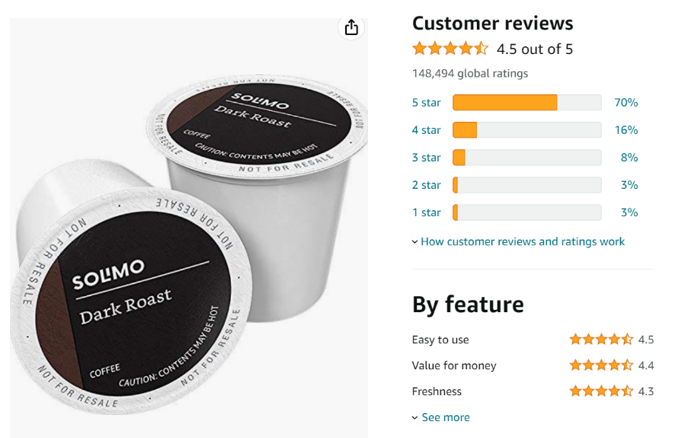The width and height of the screenshot is (680, 438).
Task: Click the 3 star rating bar
Action: [527, 157]
